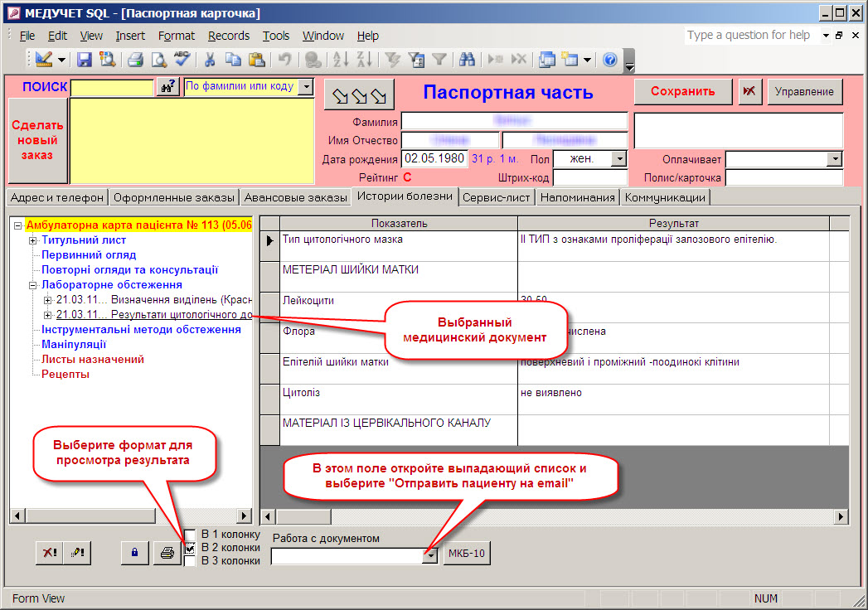Open the 'Коммуникации' tab
Viewport: 868px width, 610px height.
click(665, 197)
